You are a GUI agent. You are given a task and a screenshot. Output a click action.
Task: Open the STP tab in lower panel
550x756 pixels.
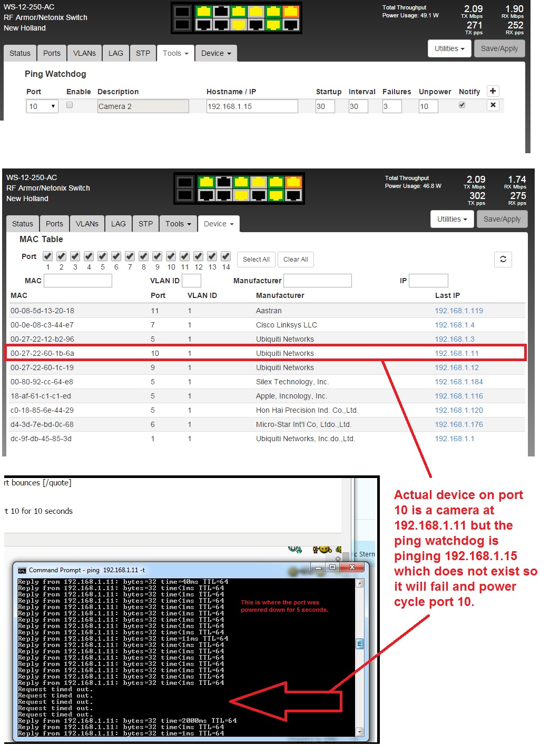pyautogui.click(x=145, y=224)
